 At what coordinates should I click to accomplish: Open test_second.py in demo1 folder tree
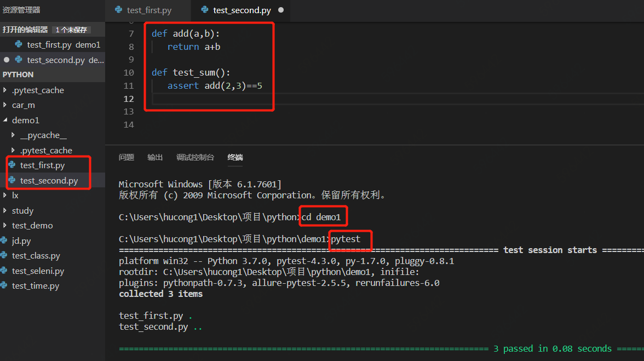tap(49, 180)
